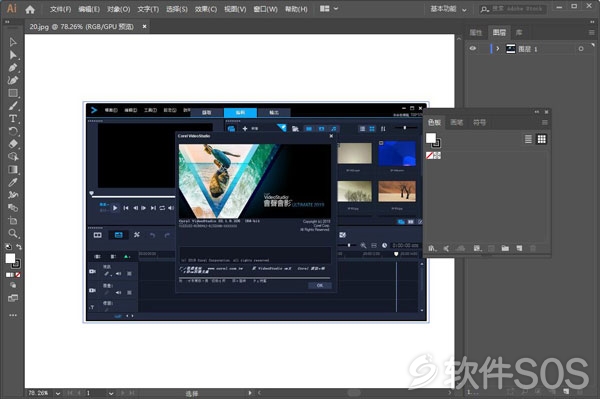The image size is (600, 399).
Task: Open the 对象(O) menu
Action: [119, 9]
